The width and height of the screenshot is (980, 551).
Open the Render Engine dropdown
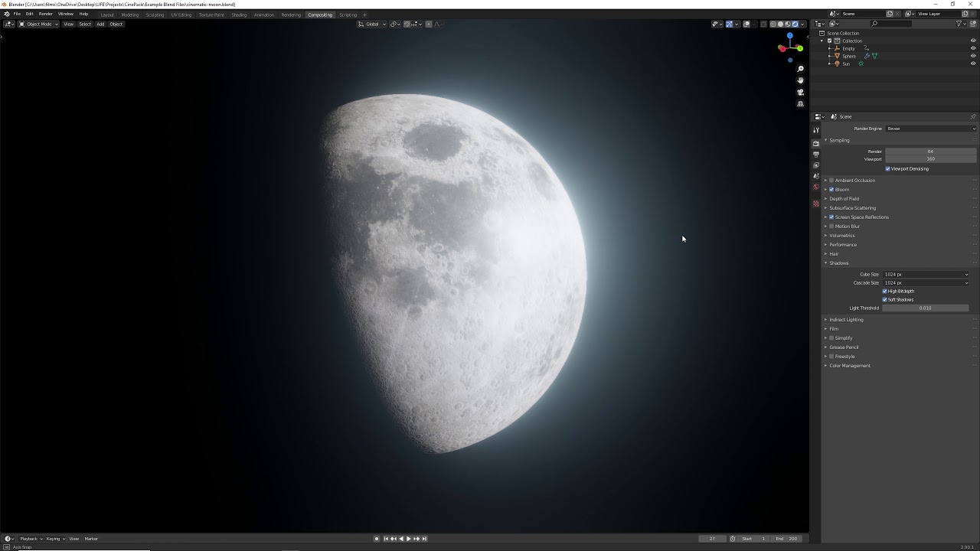pyautogui.click(x=930, y=129)
